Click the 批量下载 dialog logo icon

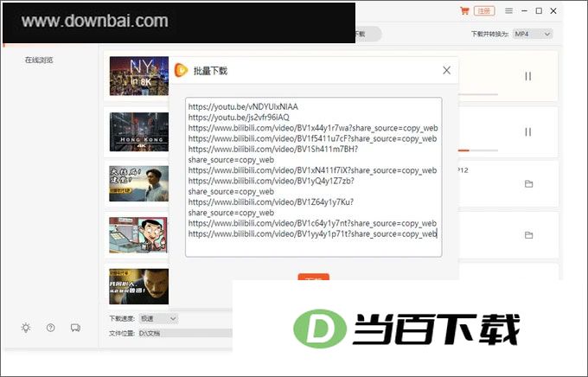point(181,70)
